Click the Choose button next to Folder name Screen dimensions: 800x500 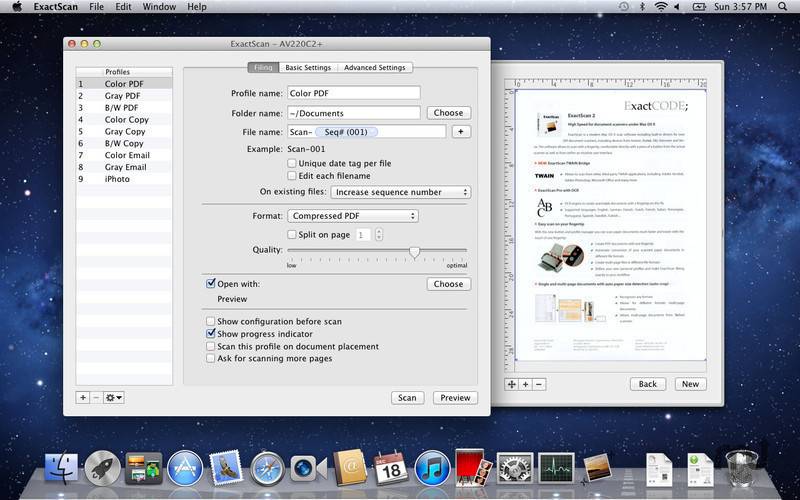448,113
